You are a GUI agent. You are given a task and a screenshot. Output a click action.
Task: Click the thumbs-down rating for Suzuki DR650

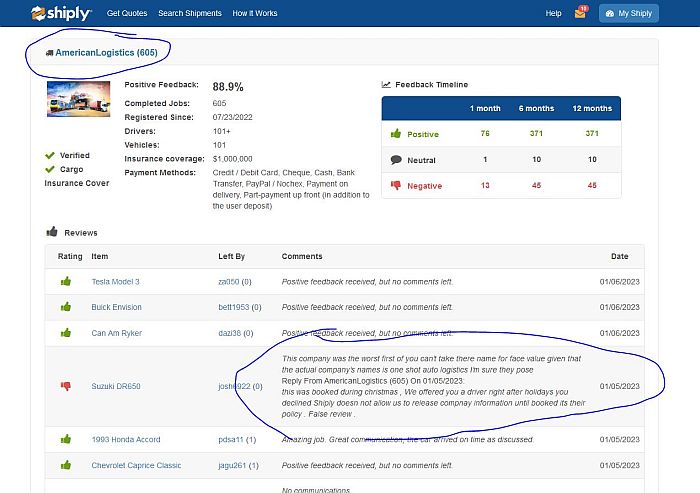click(x=66, y=386)
